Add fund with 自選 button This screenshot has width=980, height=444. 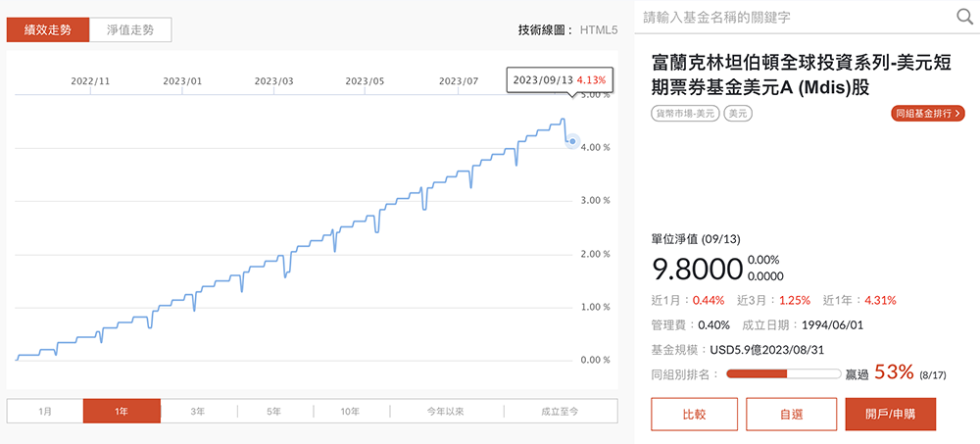click(x=792, y=414)
